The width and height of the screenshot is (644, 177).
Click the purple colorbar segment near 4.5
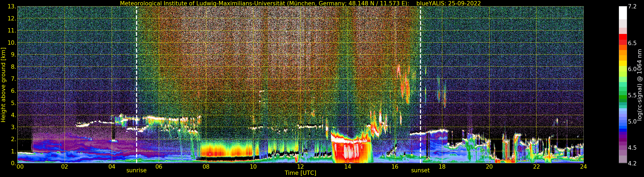tap(623, 148)
